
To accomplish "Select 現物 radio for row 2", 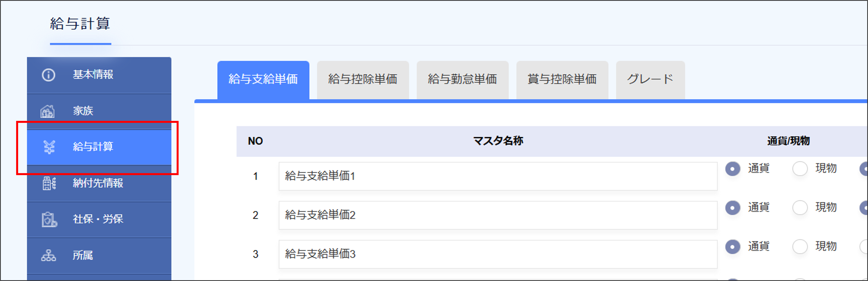I will pyautogui.click(x=800, y=208).
